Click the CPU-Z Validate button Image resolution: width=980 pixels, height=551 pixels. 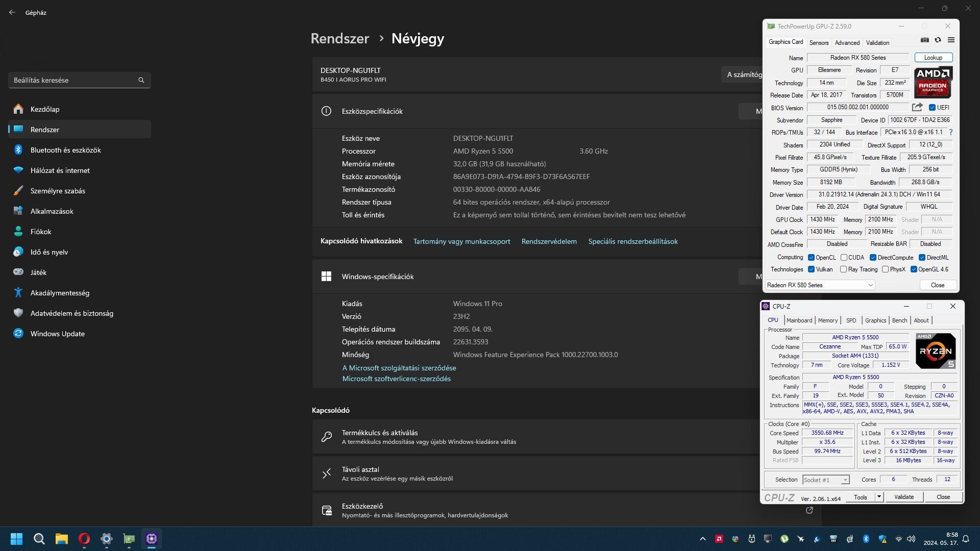[904, 497]
